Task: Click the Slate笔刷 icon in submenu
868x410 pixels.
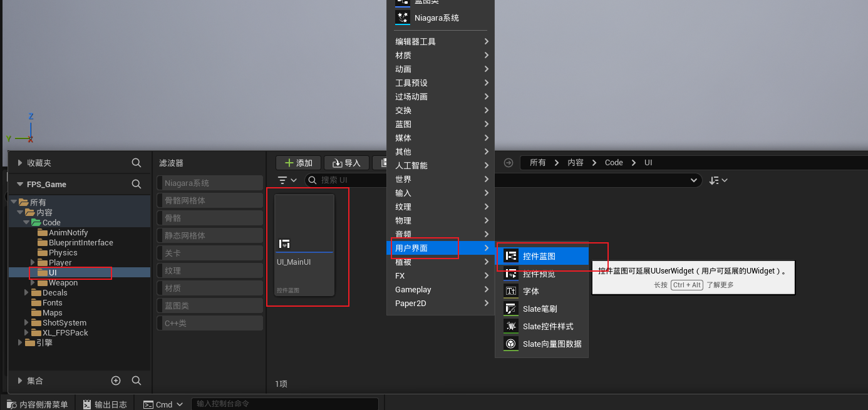Action: point(512,309)
